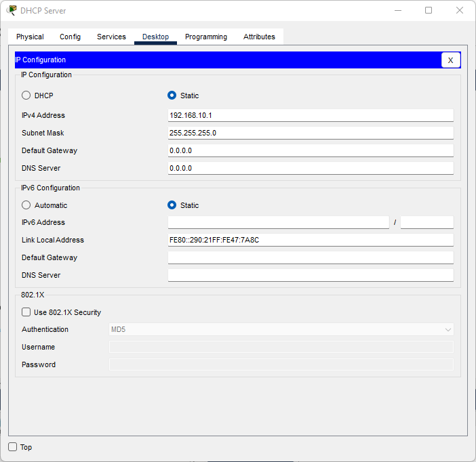Viewport: 476px width, 462px height.
Task: Focus the IPv4 Default Gateway field
Action: tap(310, 150)
